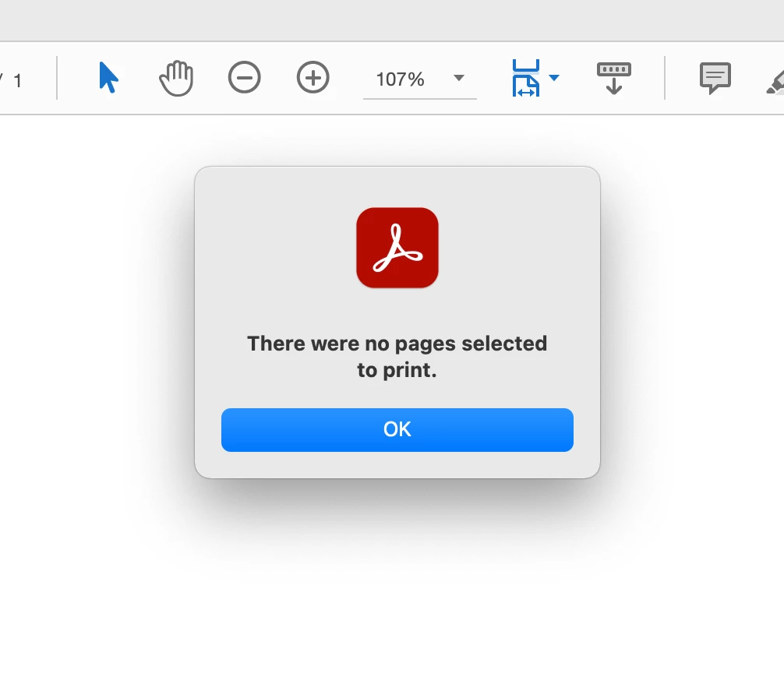The width and height of the screenshot is (784, 684).
Task: Click the 'There were no pages selected' message
Action: tap(397, 357)
